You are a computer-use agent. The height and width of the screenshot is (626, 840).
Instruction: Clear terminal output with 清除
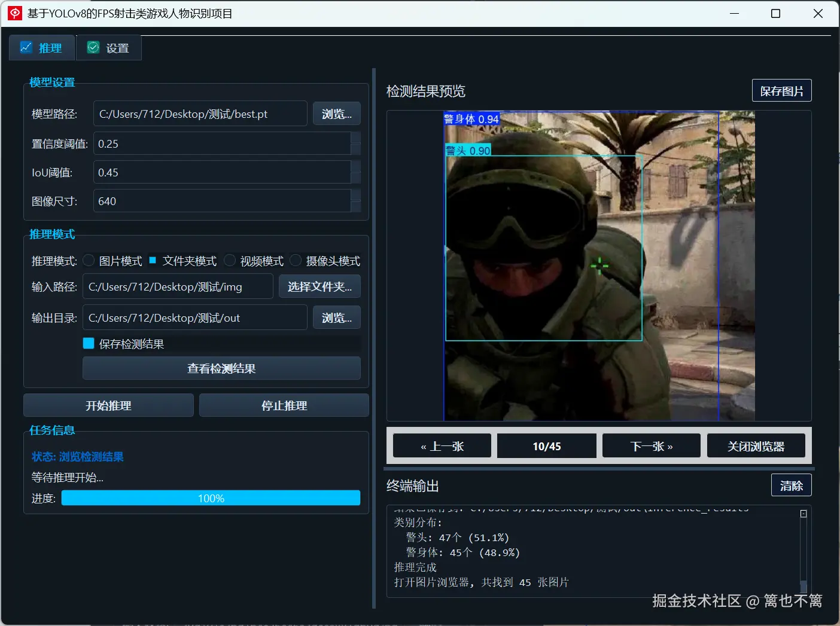click(x=792, y=485)
